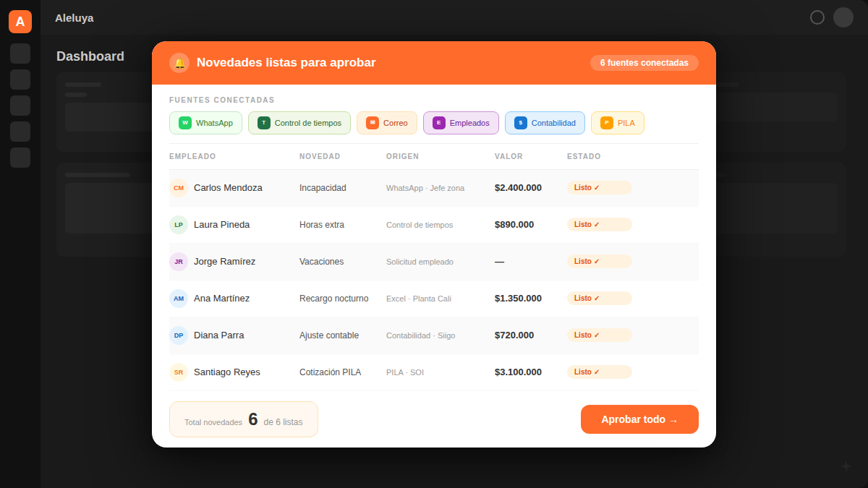Switch to the Empleados source tab
The height and width of the screenshot is (488, 868).
click(x=461, y=123)
